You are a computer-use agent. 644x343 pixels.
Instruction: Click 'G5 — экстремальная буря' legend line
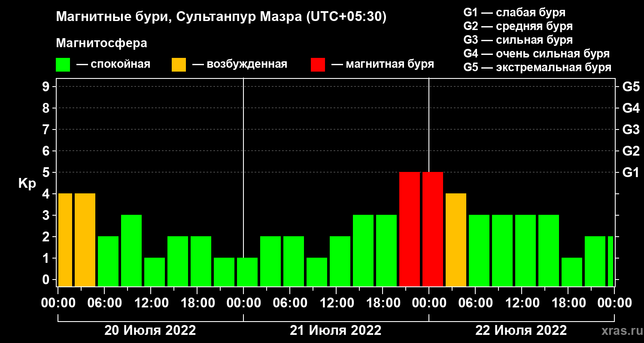coord(538,68)
